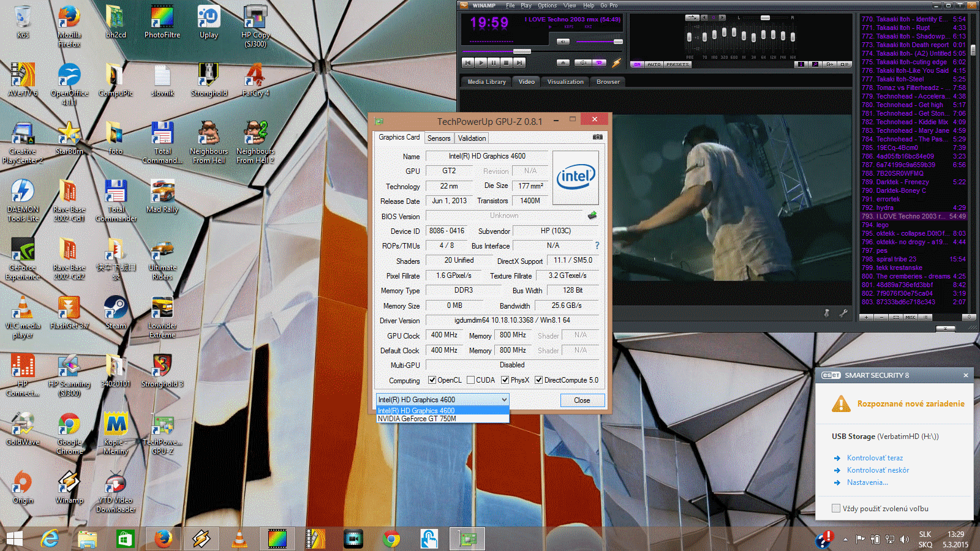Click wrench icon below Winamp video

pyautogui.click(x=843, y=313)
